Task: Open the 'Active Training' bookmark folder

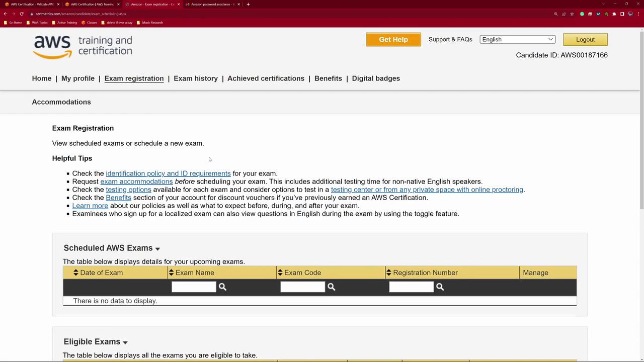Action: (64, 23)
